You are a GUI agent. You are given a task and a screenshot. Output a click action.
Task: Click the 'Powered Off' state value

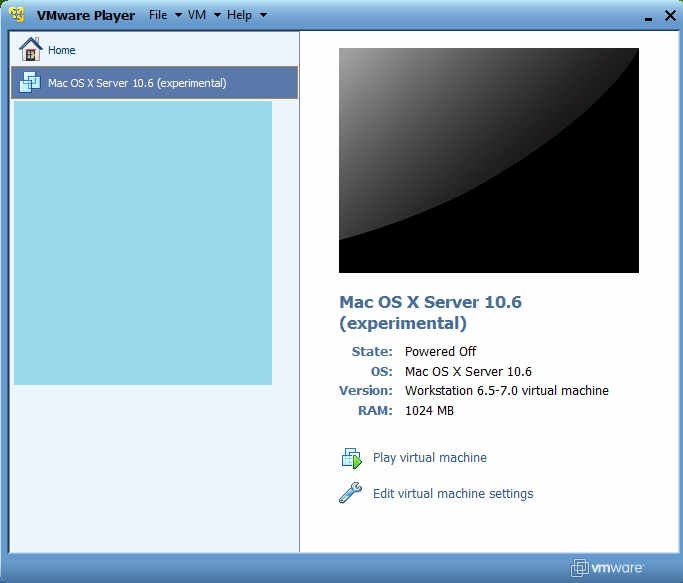(x=440, y=351)
